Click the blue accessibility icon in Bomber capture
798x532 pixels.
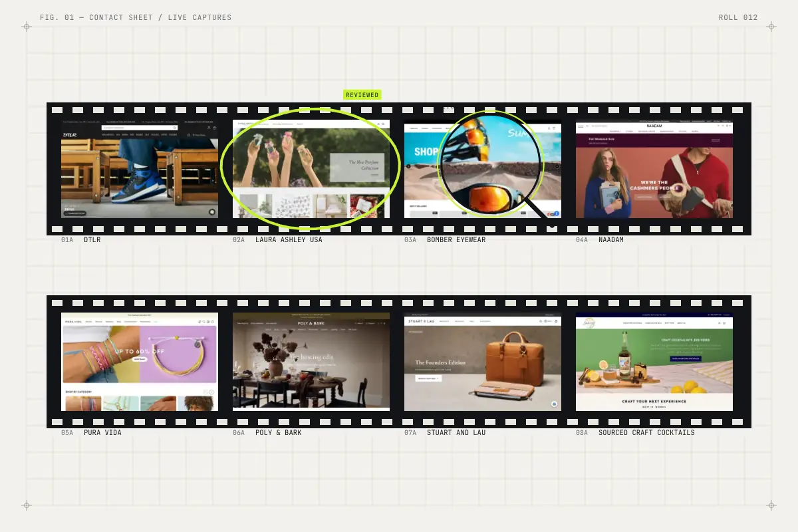(557, 213)
